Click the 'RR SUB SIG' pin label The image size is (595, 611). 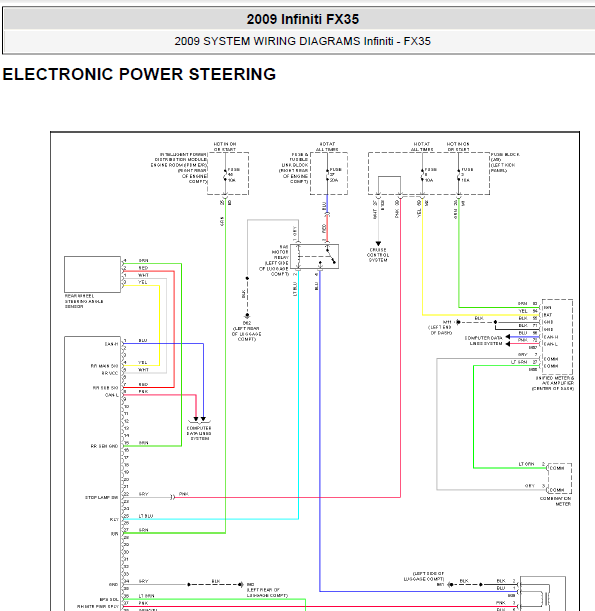(x=105, y=388)
